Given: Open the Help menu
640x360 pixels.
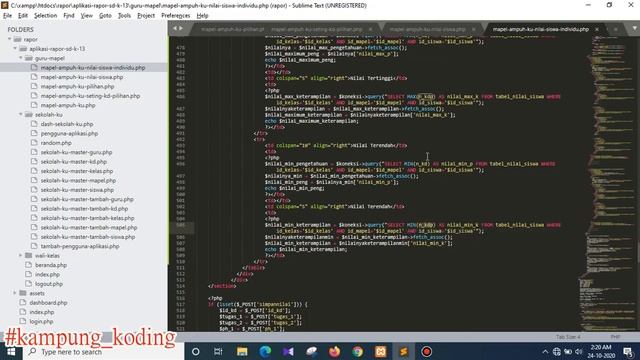Looking at the screenshot, I should (202, 16).
